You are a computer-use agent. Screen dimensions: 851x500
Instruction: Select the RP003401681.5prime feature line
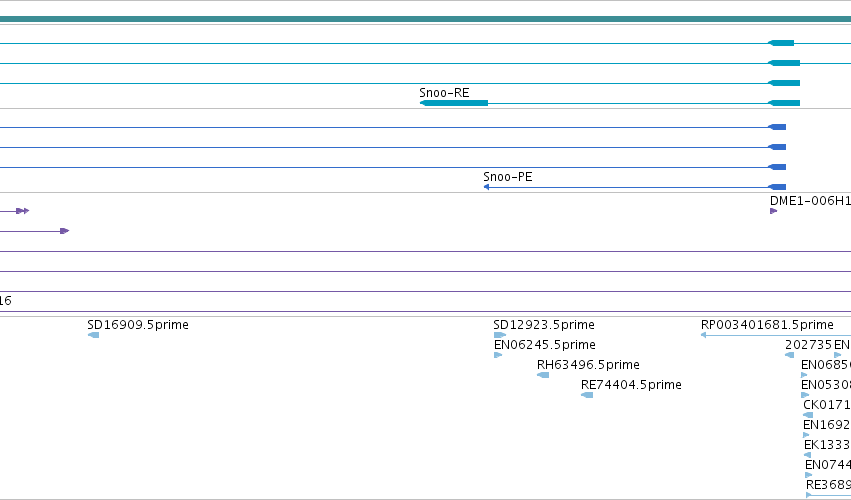(776, 335)
